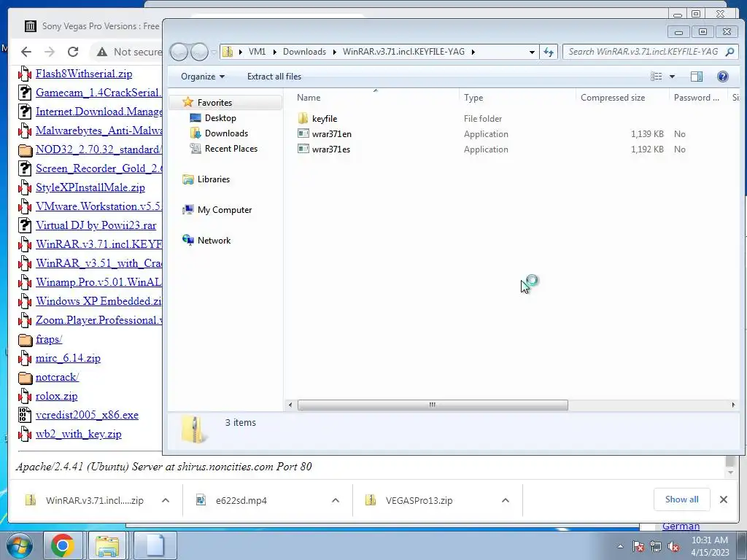Expand Downloads breadcrumb arrow
Viewport: 747px width, 560px height.
334,52
